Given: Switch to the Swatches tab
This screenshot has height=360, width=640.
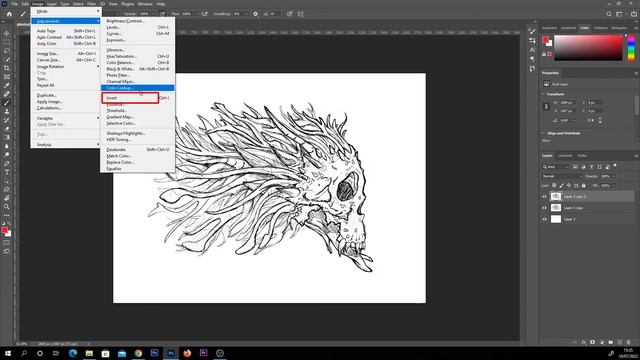Looking at the screenshot, I should click(549, 28).
